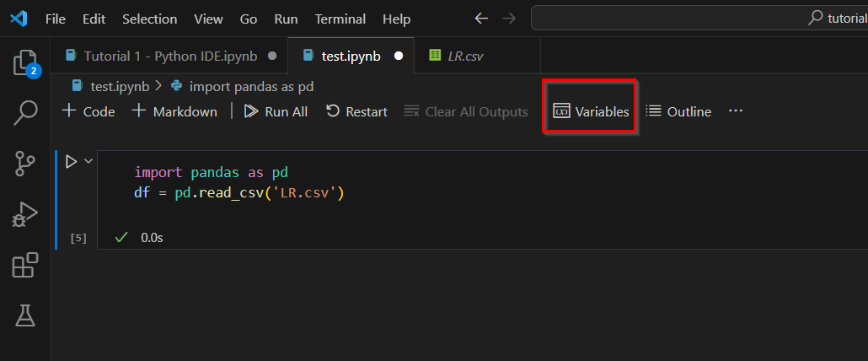Viewport: 868px width, 361px height.
Task: Open the Selection menu
Action: tap(149, 19)
